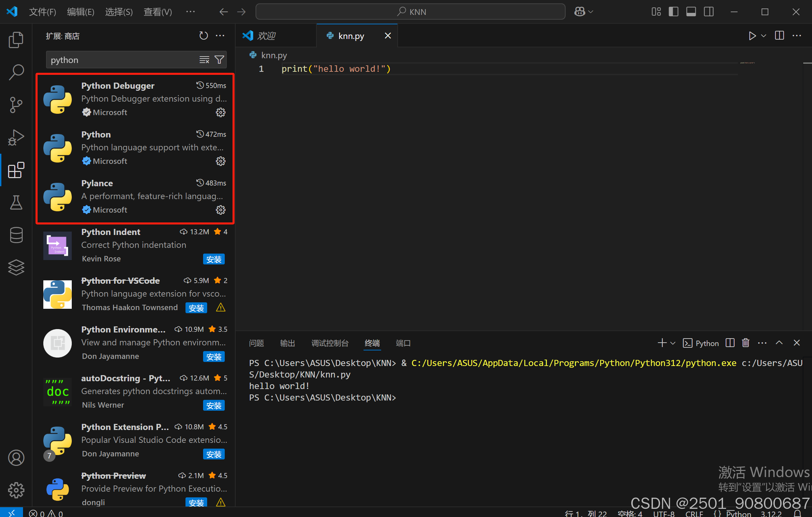Screen dimensions: 812x517
Task: Refresh the extensions list
Action: pyautogui.click(x=203, y=36)
